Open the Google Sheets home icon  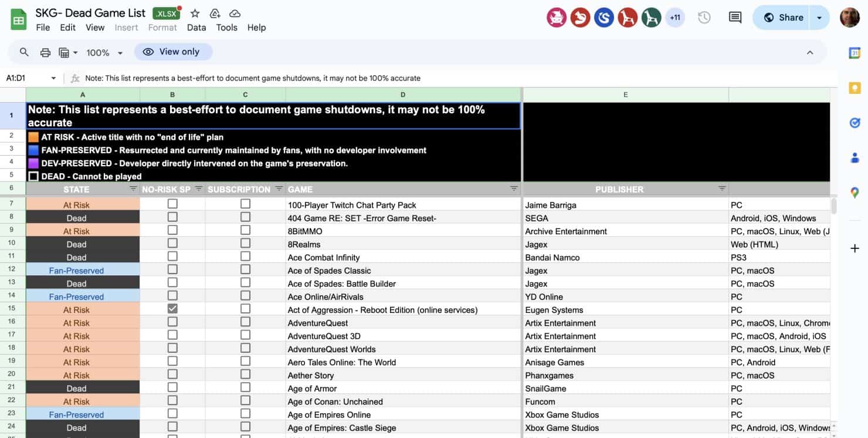click(x=19, y=19)
